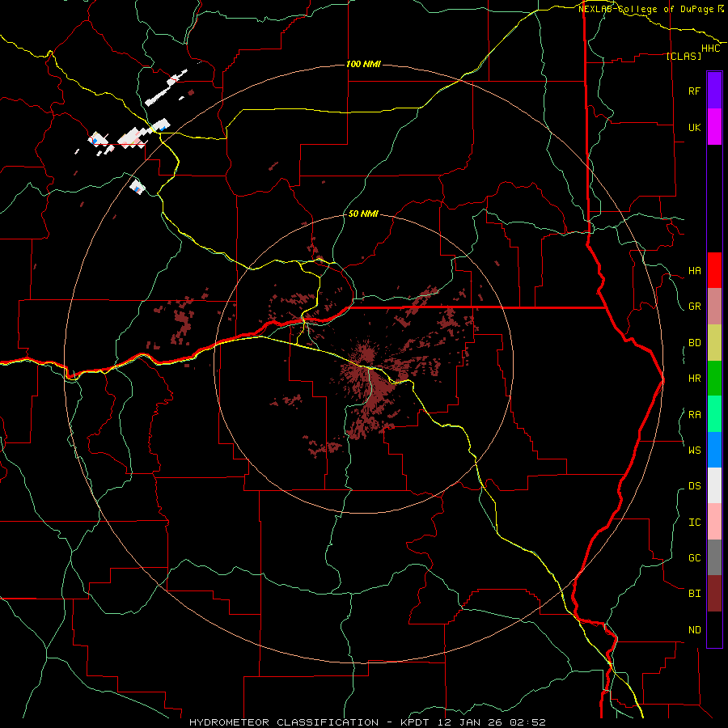Pick the HR green legend swatch

pos(714,378)
